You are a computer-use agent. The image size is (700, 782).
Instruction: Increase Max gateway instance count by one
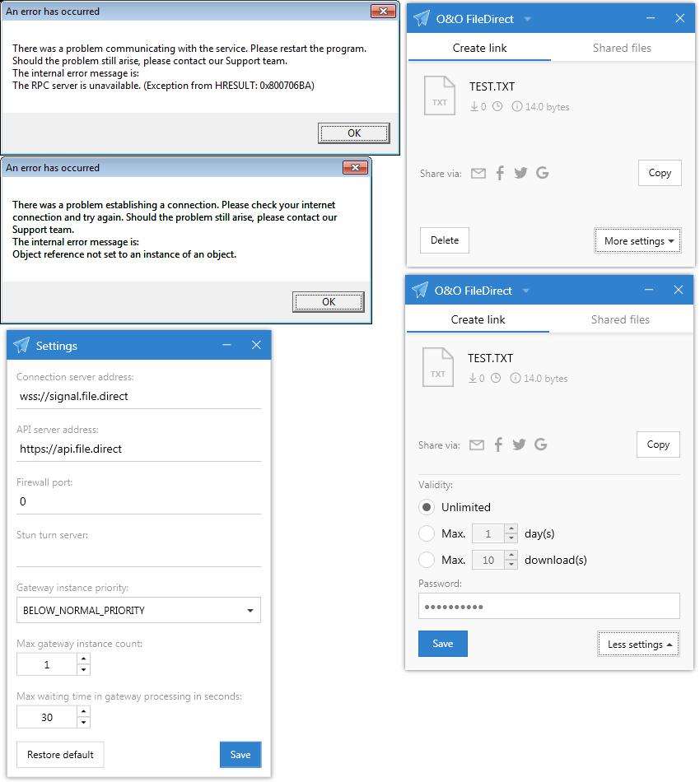coord(83,659)
